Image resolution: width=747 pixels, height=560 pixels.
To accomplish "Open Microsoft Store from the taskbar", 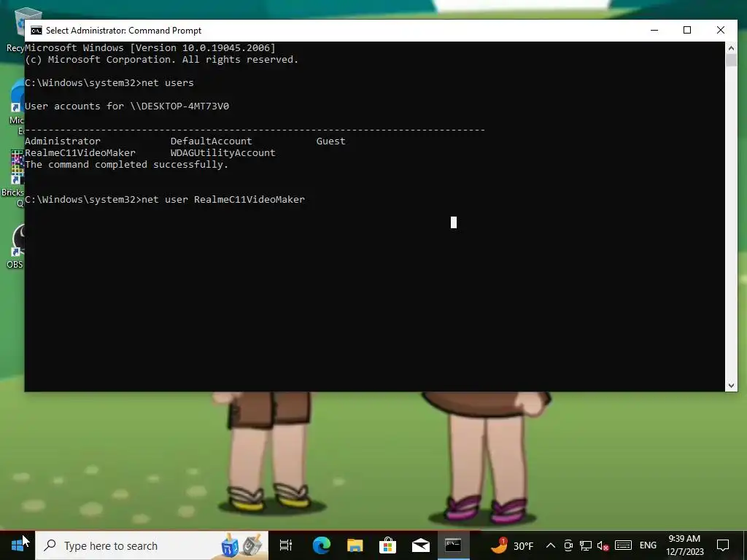I will click(388, 545).
